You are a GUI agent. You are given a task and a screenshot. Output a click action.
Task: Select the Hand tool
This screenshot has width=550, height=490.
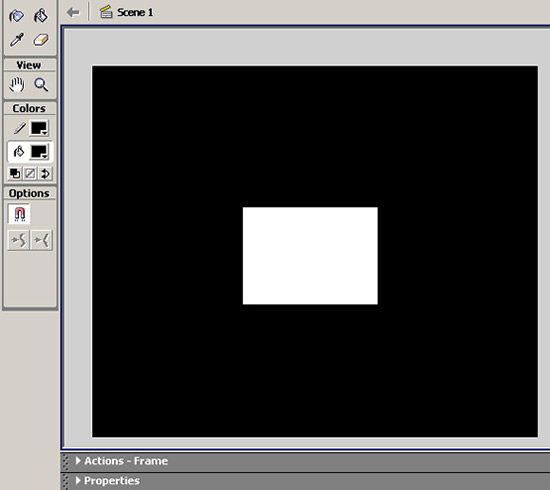point(16,85)
